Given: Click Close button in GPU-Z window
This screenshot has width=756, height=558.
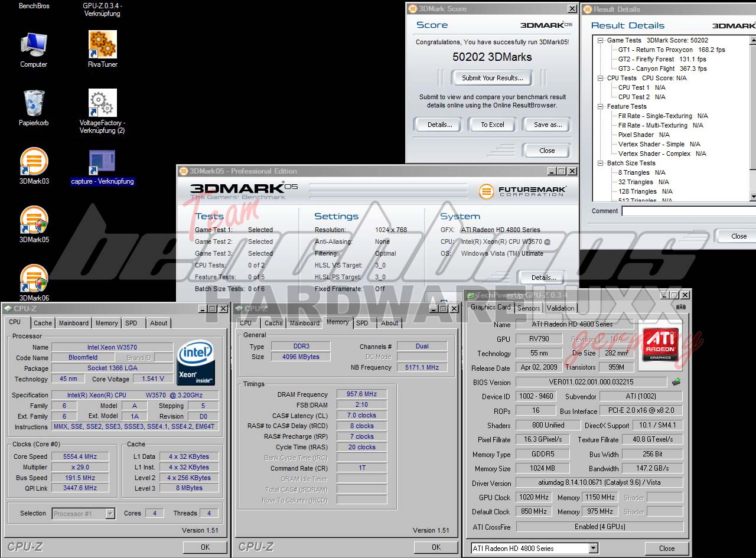Looking at the screenshot, I should point(667,549).
